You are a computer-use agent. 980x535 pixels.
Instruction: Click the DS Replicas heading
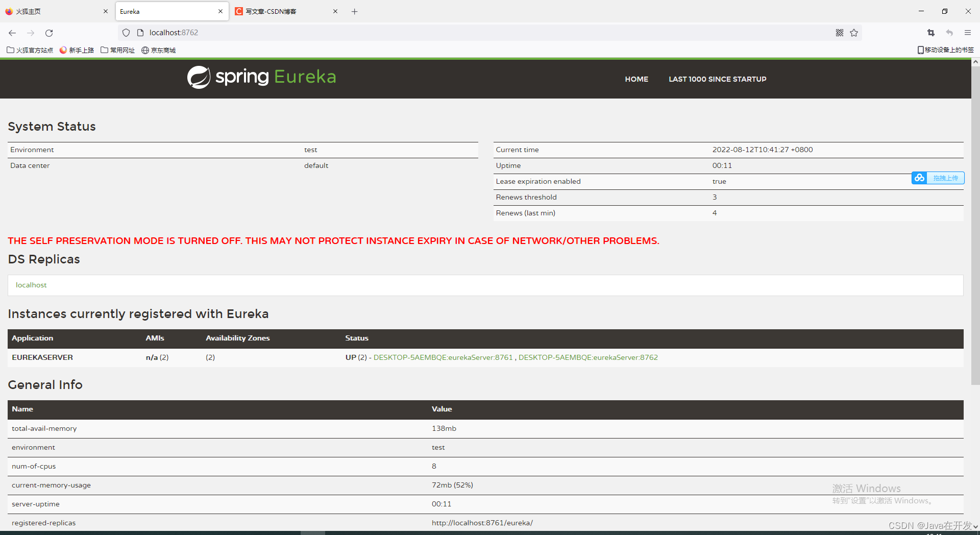44,259
